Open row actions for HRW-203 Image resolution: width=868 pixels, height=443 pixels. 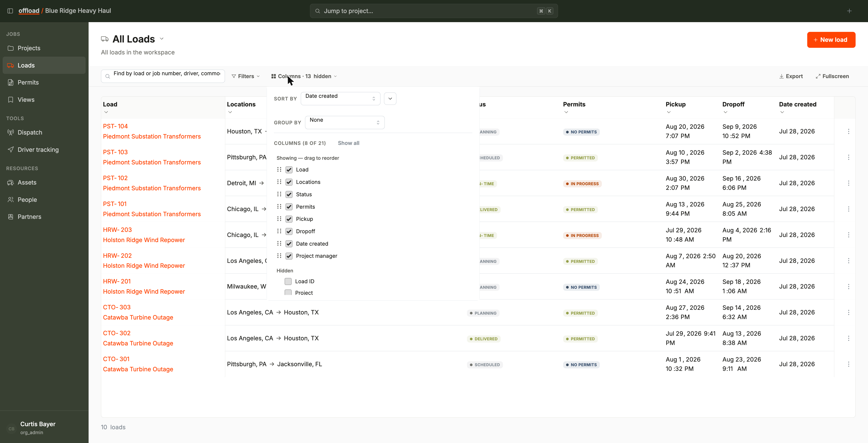[x=849, y=235]
